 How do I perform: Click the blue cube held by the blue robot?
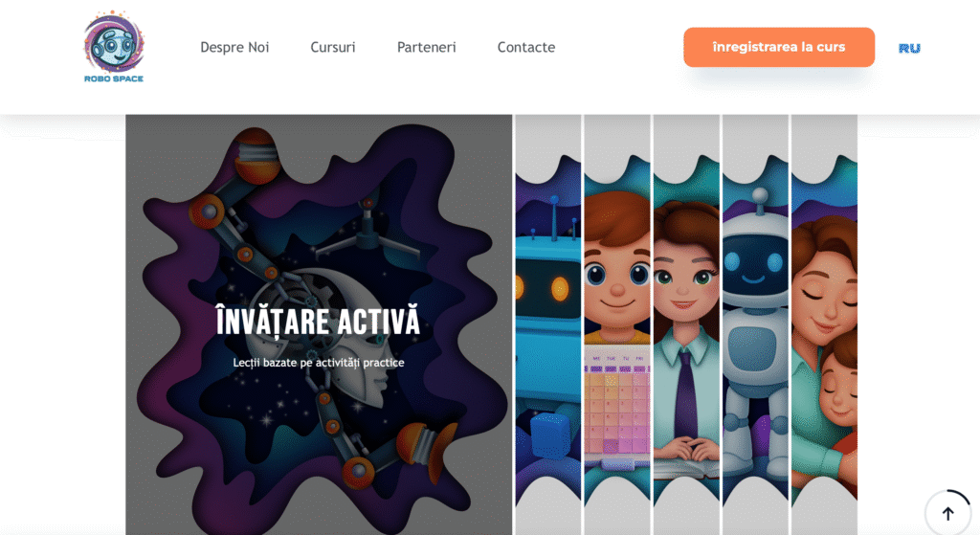click(549, 435)
